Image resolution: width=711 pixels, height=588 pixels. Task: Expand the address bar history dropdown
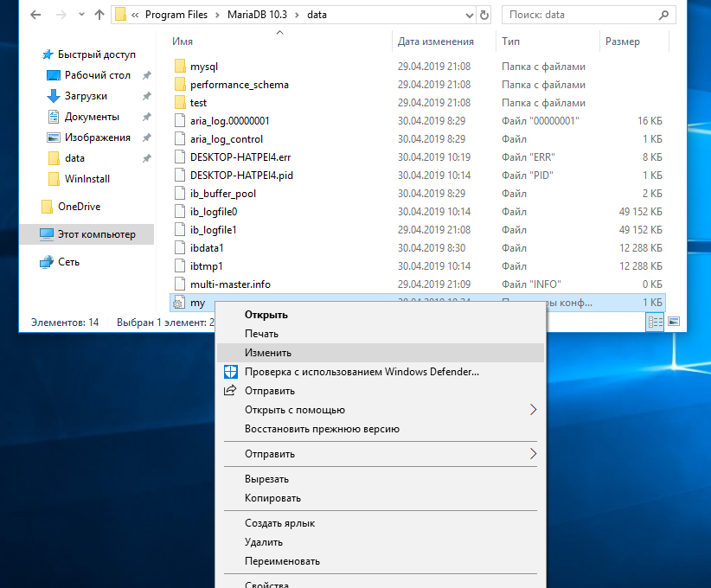pos(470,16)
